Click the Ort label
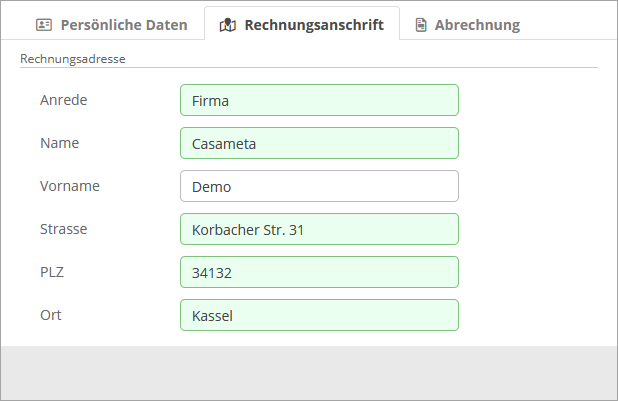Viewport: 618px width, 401px height. pos(50,315)
